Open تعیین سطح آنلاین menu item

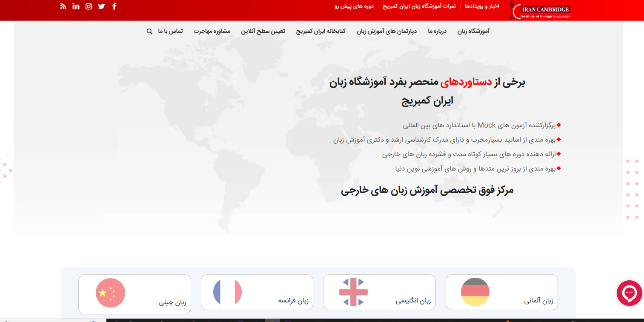point(263,31)
